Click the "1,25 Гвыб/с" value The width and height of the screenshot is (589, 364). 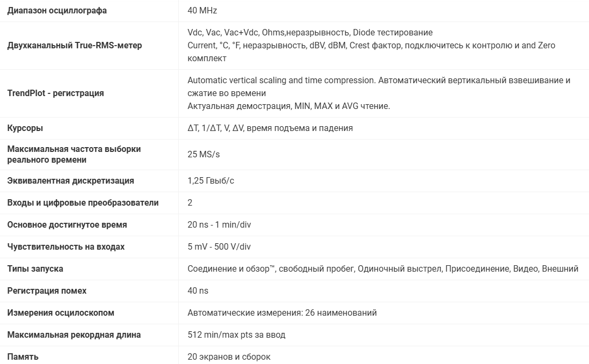pos(211,181)
